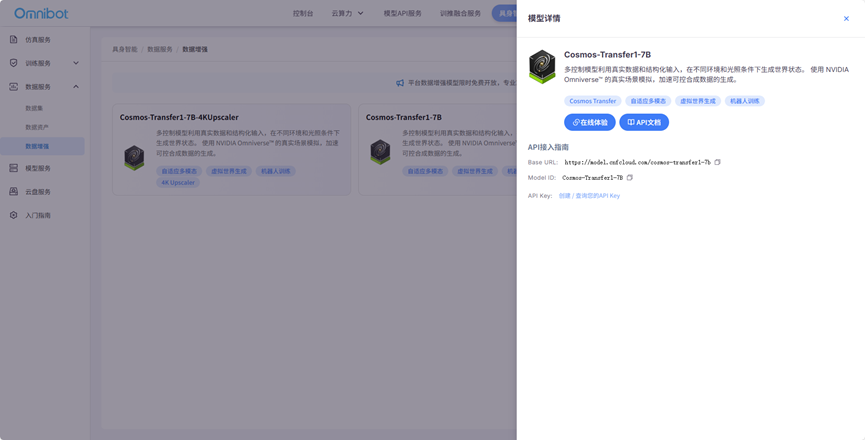
Task: Expand the 训练服务 chevron
Action: [x=76, y=63]
